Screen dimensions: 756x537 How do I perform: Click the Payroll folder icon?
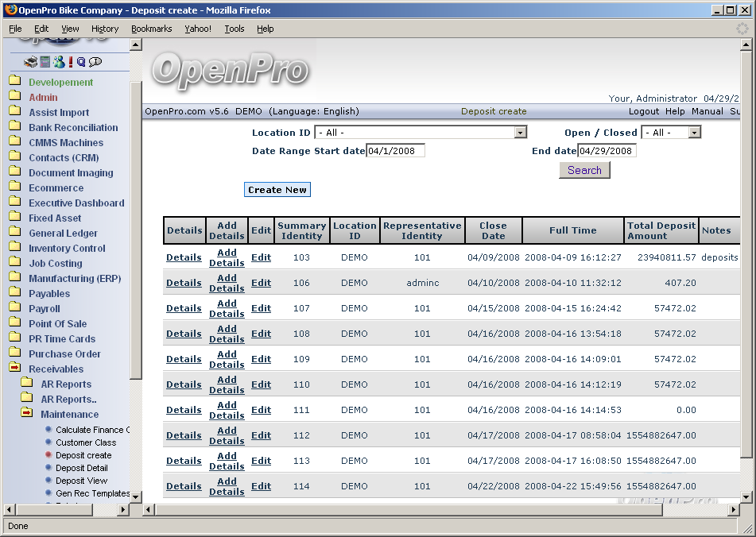coord(15,308)
